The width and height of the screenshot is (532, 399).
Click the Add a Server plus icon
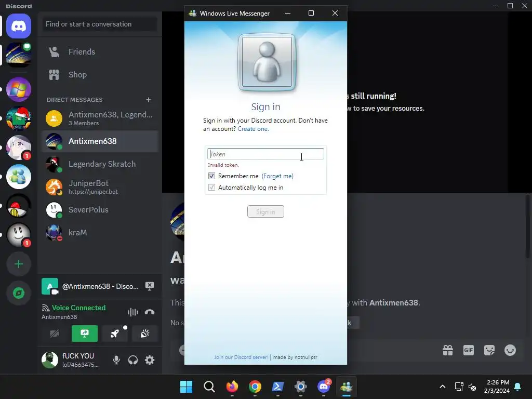pos(19,264)
